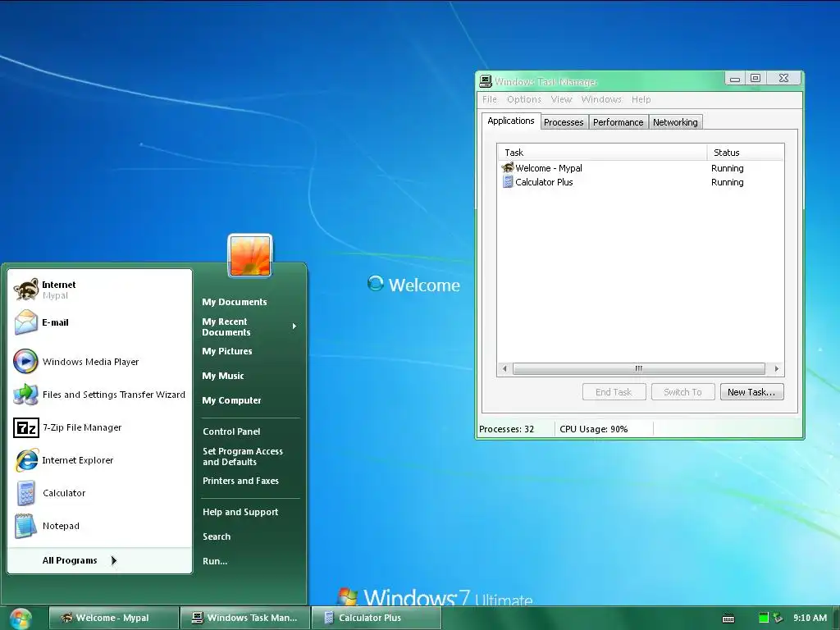Click the horizontal scrollbar thumb in task list
This screenshot has height=630, width=840.
[x=638, y=368]
